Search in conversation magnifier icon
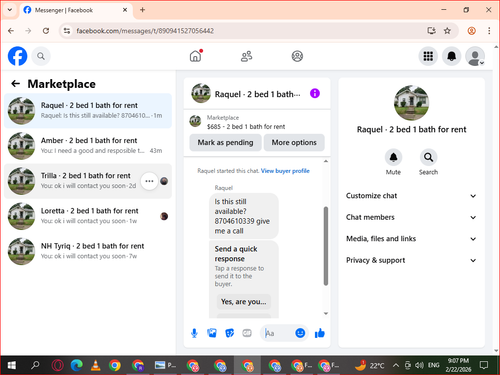 tap(428, 157)
